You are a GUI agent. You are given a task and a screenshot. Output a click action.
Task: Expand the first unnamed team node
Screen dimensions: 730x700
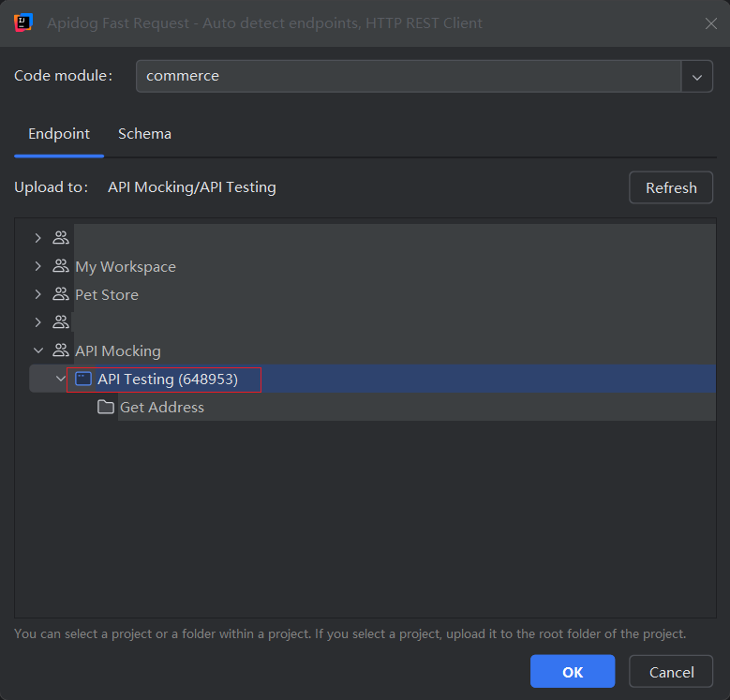click(x=38, y=238)
